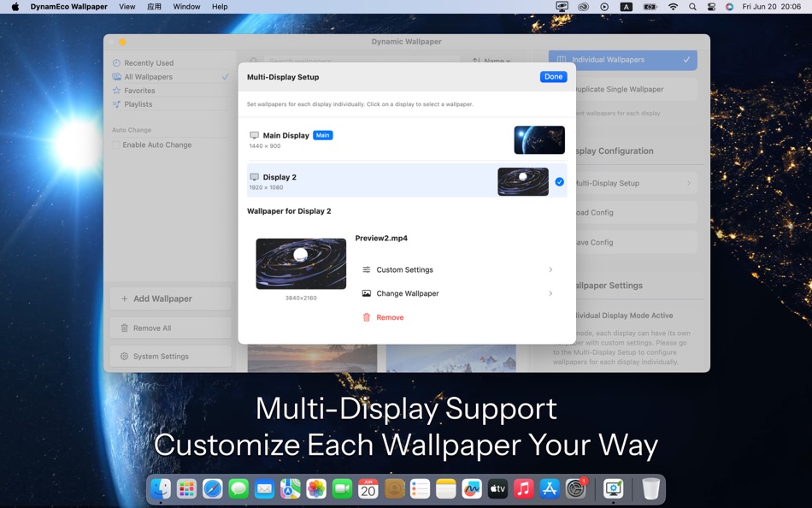Open the Main Display Earth wallpaper thumbnail

[539, 140]
